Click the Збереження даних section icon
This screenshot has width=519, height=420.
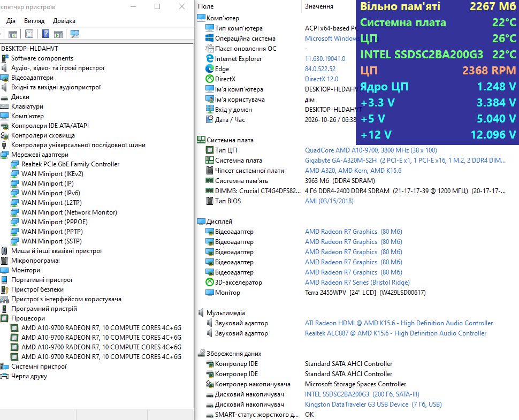pyautogui.click(x=201, y=354)
